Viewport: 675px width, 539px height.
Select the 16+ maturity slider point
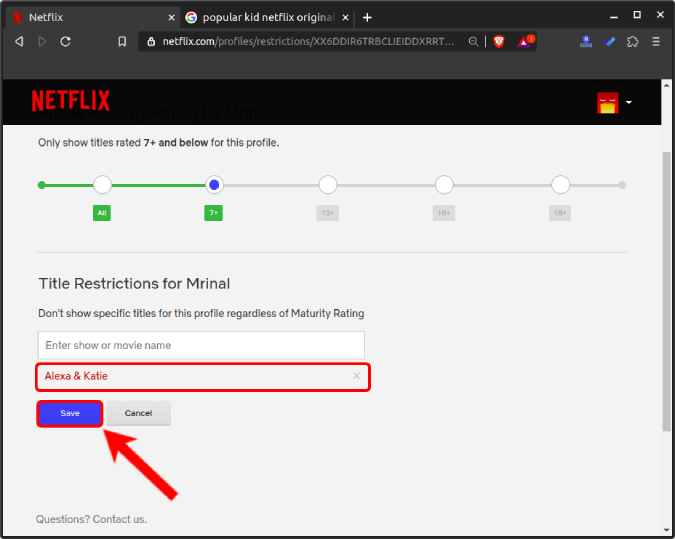click(444, 185)
